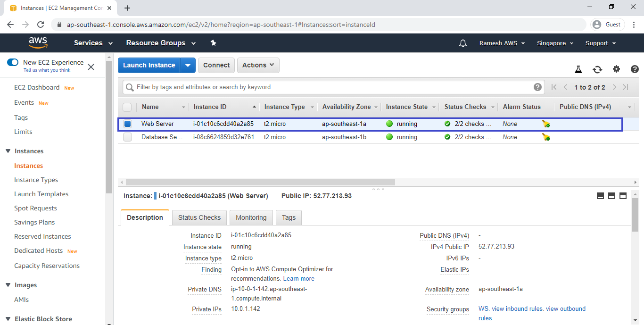Go to previous page of results

click(565, 87)
